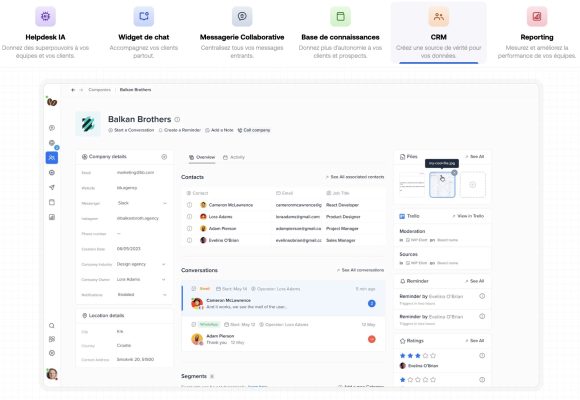Remove the highlighted file with X badge
Screen dimensions: 580x400
[454, 172]
